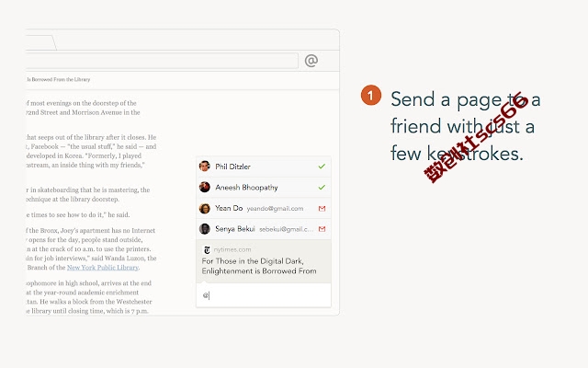Click yeando@gmail.com email text
The image size is (588, 368).
[x=275, y=209]
